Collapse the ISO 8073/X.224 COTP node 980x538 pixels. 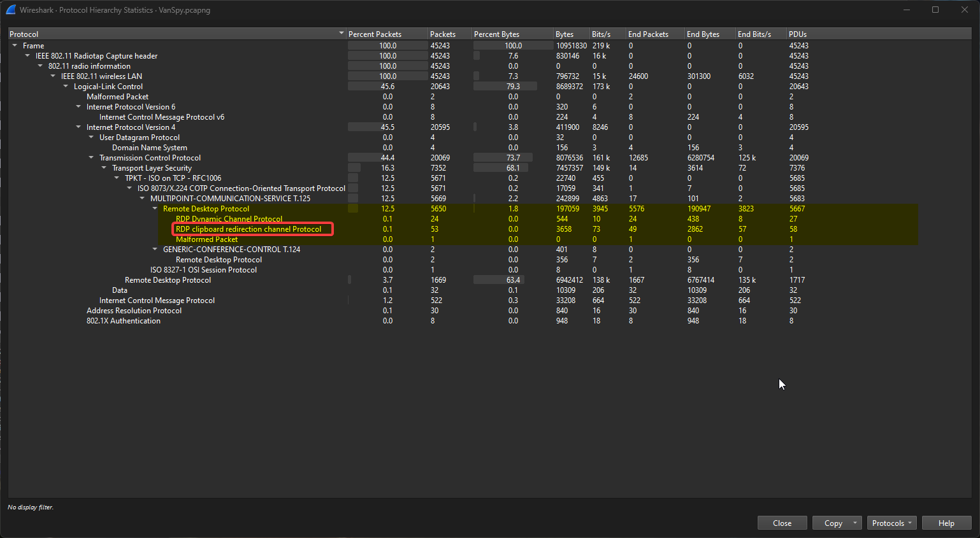click(129, 188)
